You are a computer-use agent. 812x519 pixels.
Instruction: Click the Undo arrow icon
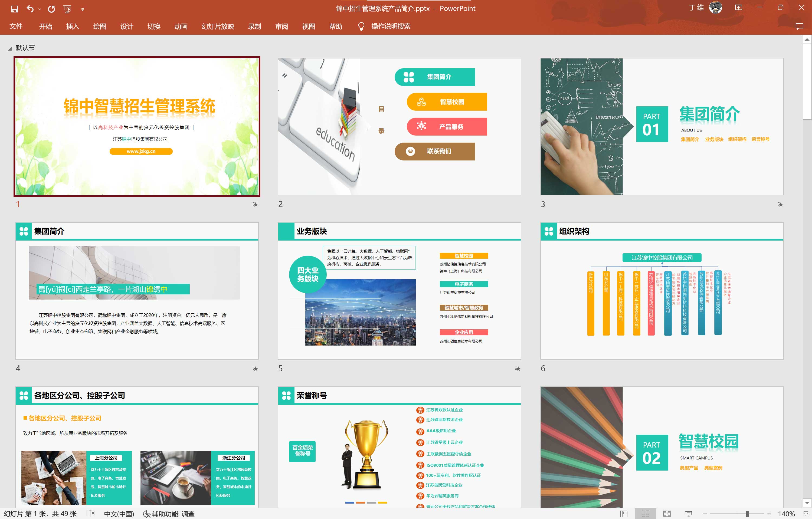pos(30,9)
